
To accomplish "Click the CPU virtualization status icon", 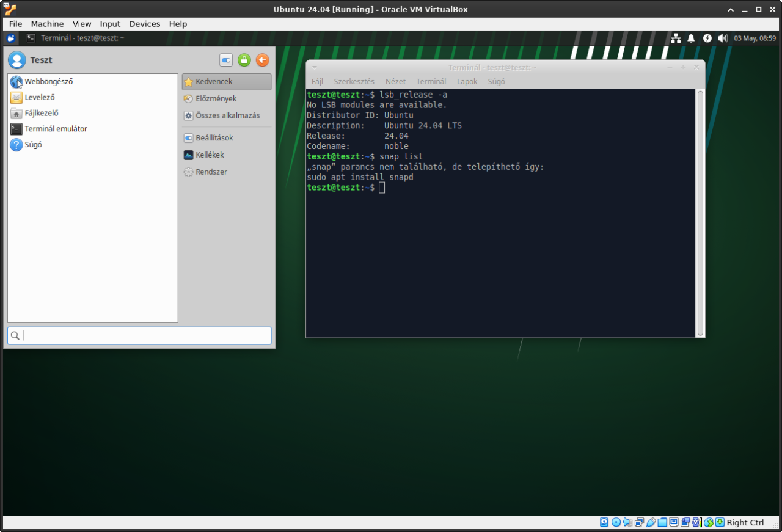I will (x=697, y=522).
